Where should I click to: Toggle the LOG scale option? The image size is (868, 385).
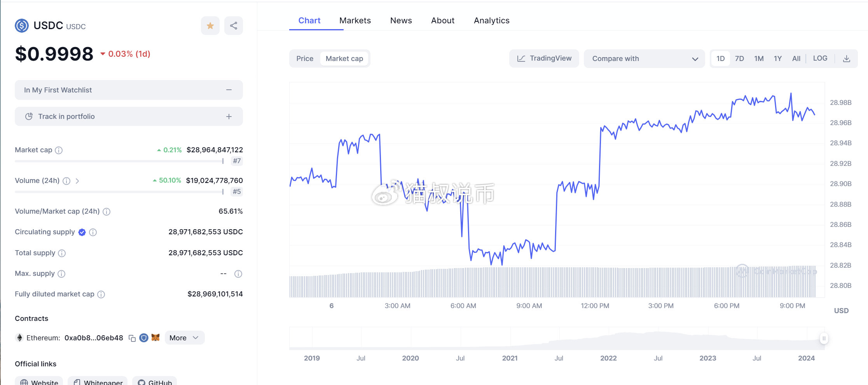point(820,58)
